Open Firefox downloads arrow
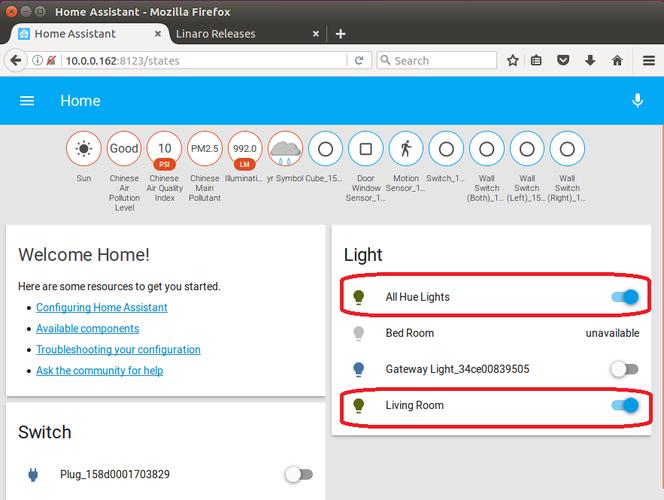 click(x=590, y=61)
